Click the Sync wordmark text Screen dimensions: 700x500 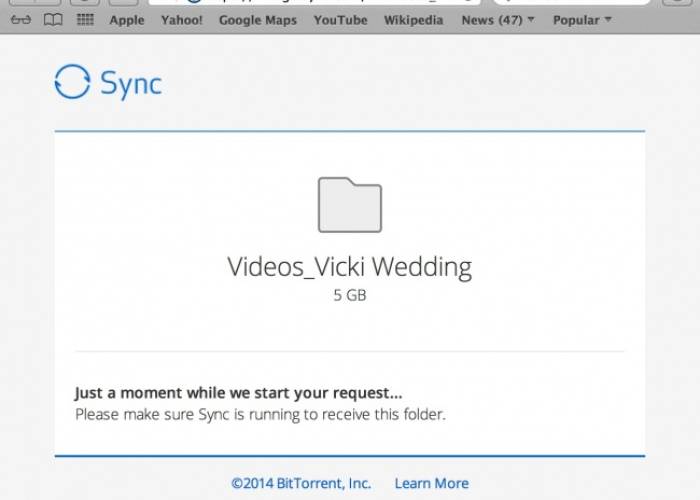tap(131, 84)
